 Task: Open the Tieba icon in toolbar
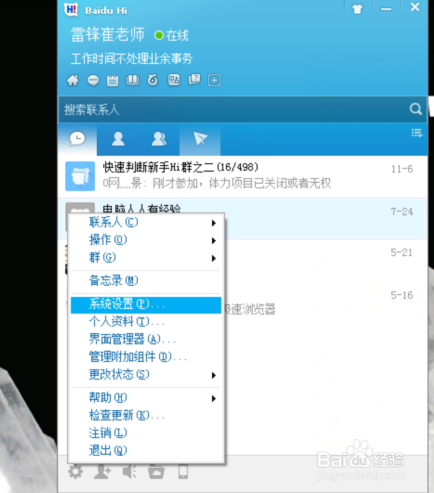point(174,80)
